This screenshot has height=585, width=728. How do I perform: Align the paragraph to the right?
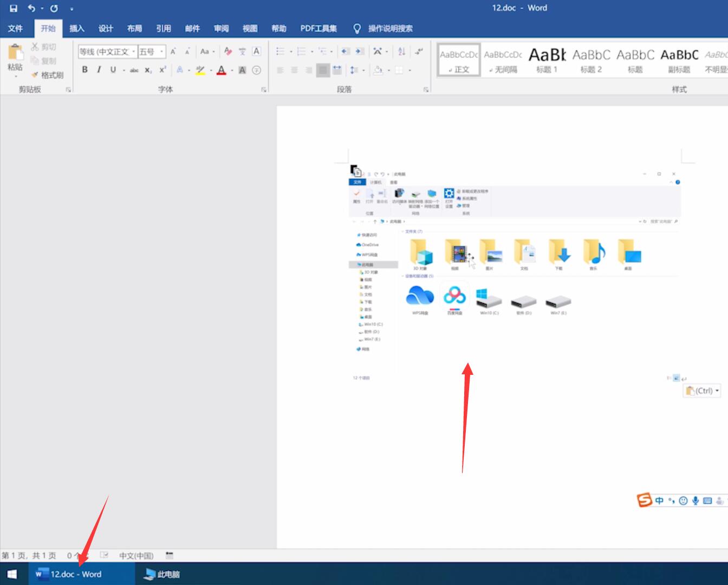click(x=309, y=70)
